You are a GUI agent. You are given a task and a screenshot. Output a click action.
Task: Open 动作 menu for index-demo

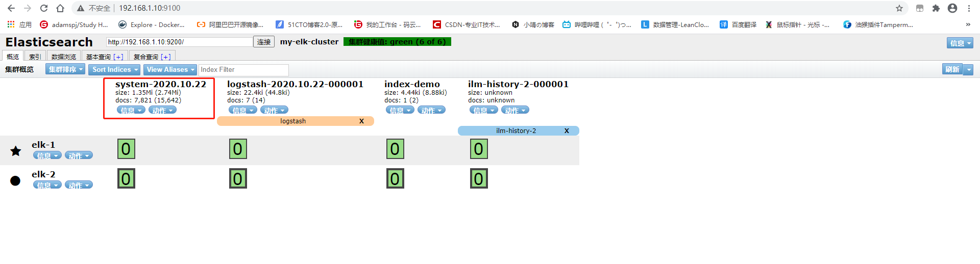click(431, 110)
